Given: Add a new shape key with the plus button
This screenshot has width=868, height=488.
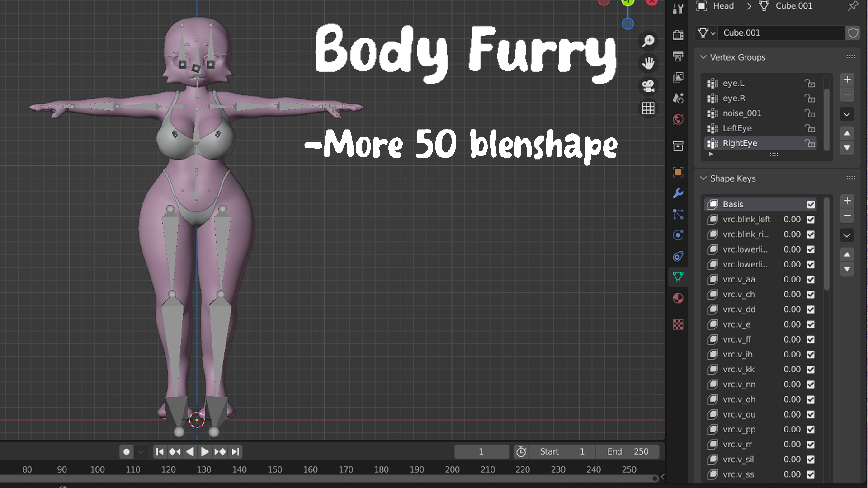Looking at the screenshot, I should pyautogui.click(x=847, y=201).
